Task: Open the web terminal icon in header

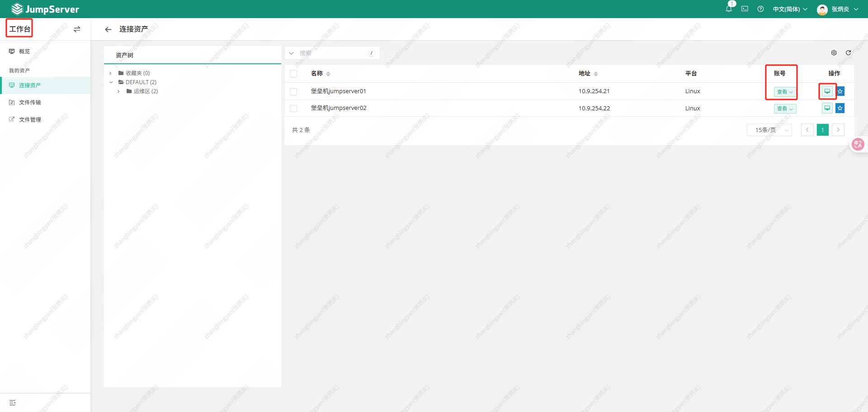Action: click(745, 9)
